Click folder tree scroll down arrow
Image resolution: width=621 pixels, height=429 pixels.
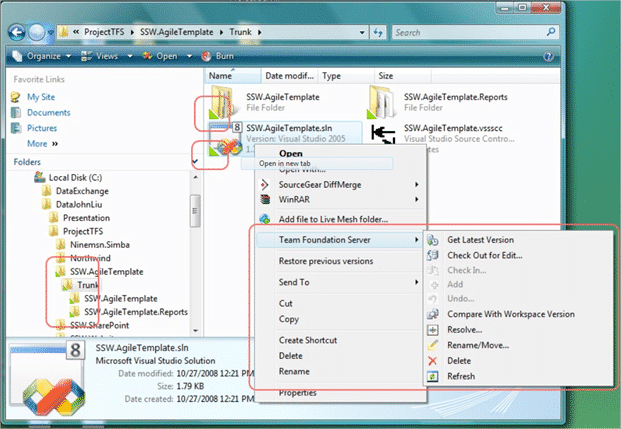click(x=195, y=330)
